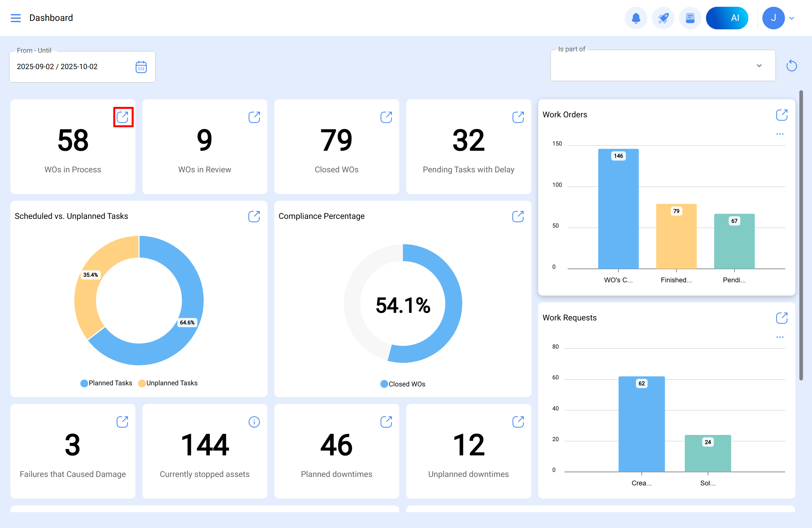
Task: Expand the Closed WOs card external-link icon
Action: pos(386,117)
